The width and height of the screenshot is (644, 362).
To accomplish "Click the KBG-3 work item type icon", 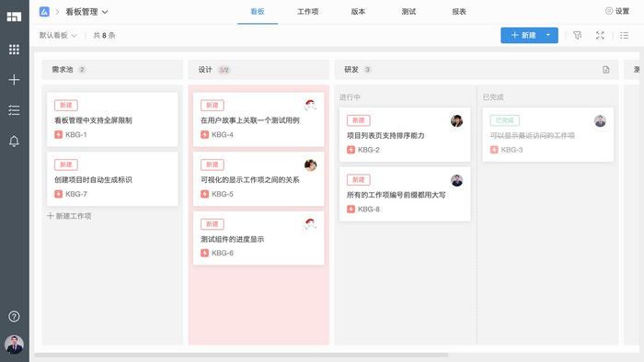I will (494, 150).
